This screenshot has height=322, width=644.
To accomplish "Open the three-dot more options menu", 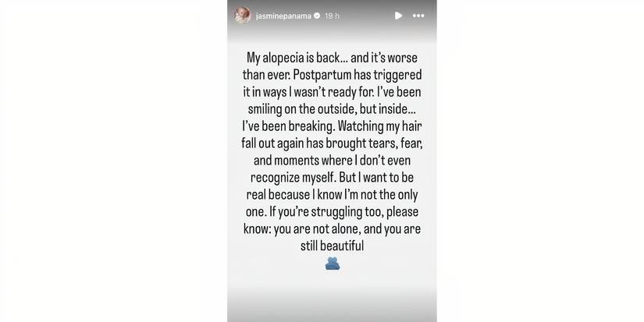I will click(418, 16).
